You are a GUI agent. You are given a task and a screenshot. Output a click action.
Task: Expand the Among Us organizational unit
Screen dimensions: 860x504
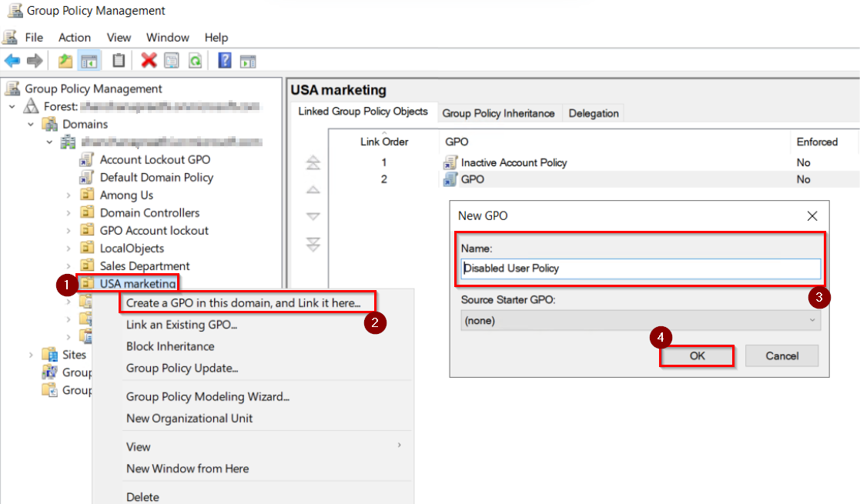(x=69, y=195)
